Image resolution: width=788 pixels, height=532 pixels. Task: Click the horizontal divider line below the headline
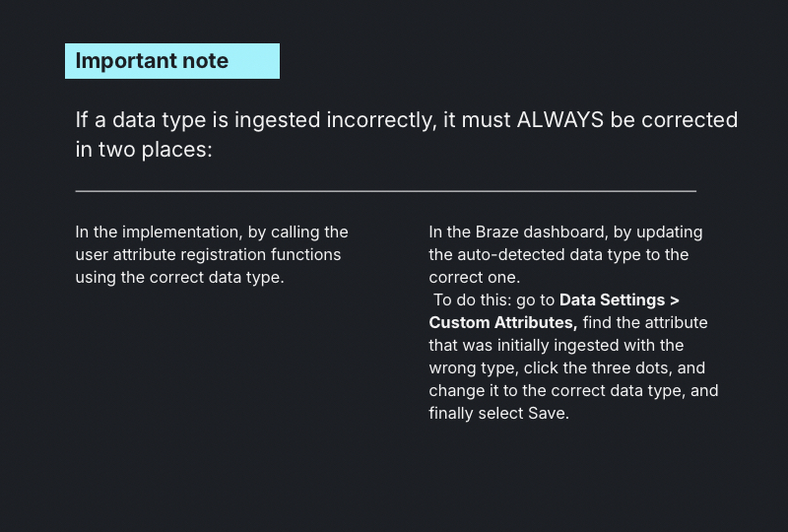point(385,190)
